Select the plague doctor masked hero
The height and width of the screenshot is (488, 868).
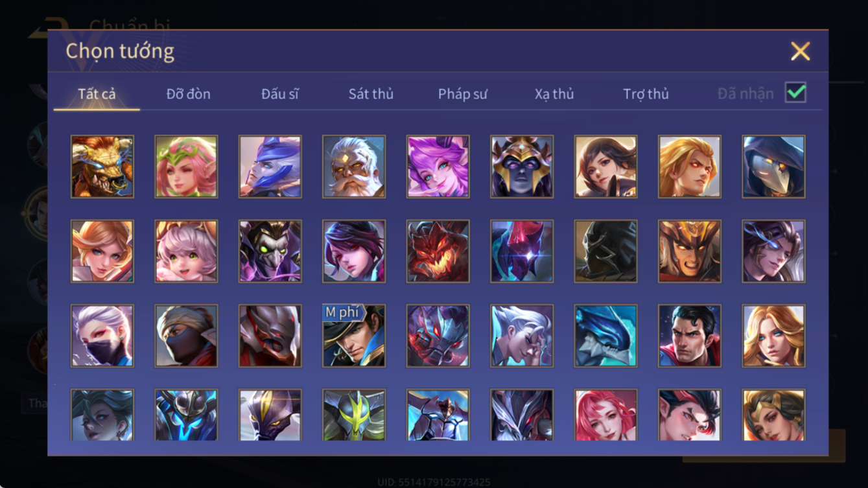(774, 167)
